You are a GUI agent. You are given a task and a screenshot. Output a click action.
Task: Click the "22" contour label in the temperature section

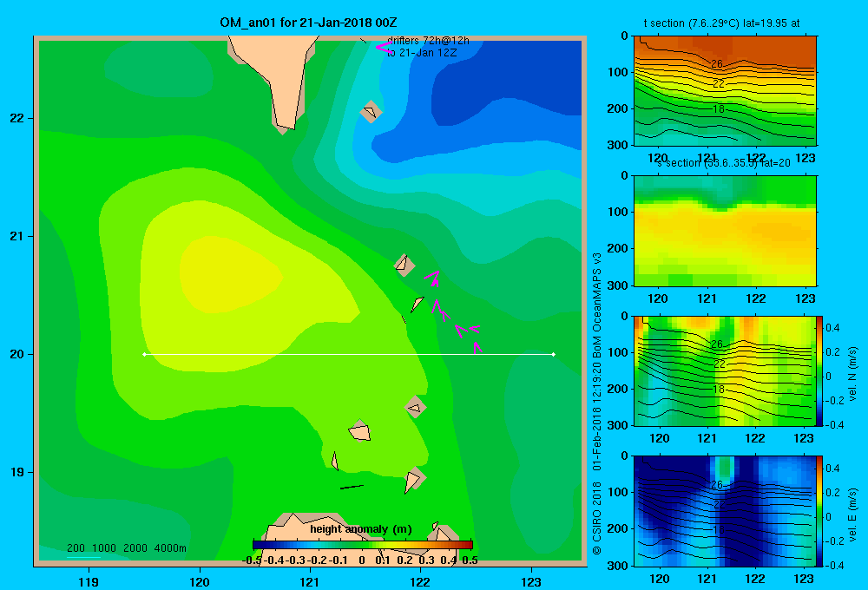coord(719,83)
